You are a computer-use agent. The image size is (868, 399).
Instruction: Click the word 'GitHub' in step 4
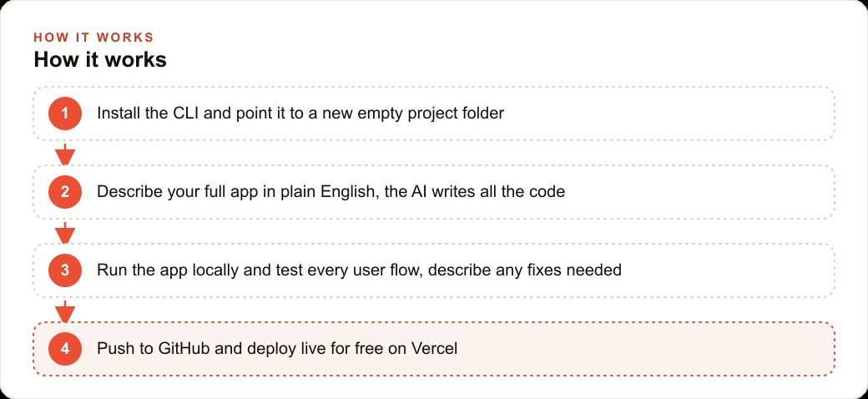pos(184,349)
